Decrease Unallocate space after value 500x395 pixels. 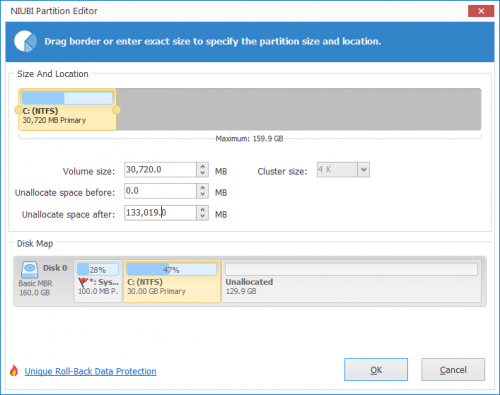pyautogui.click(x=202, y=216)
